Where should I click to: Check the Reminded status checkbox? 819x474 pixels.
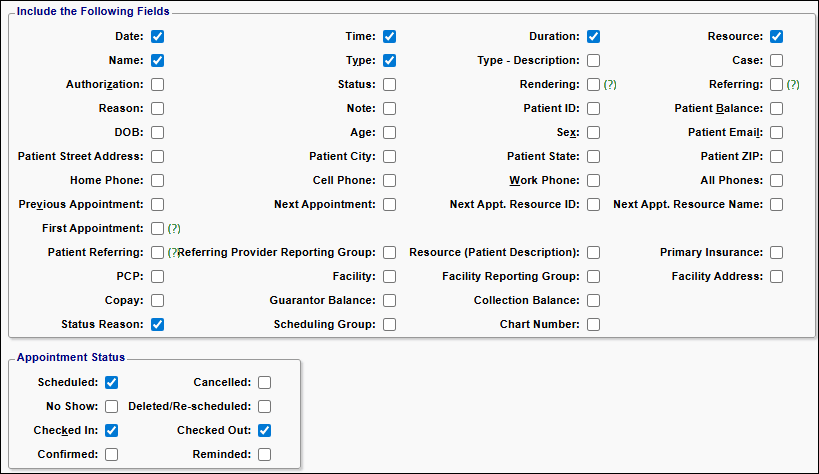pyautogui.click(x=264, y=455)
